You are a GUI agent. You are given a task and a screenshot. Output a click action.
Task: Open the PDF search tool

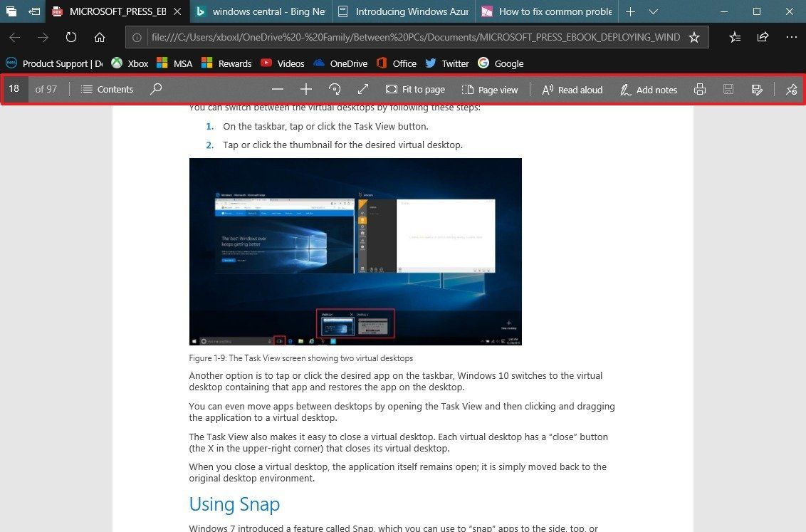[x=156, y=89]
